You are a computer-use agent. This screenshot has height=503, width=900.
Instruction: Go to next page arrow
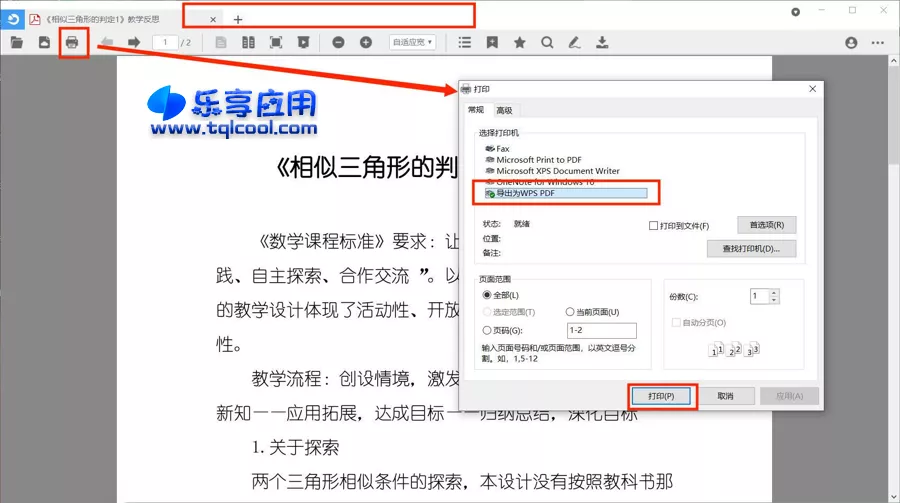[134, 42]
